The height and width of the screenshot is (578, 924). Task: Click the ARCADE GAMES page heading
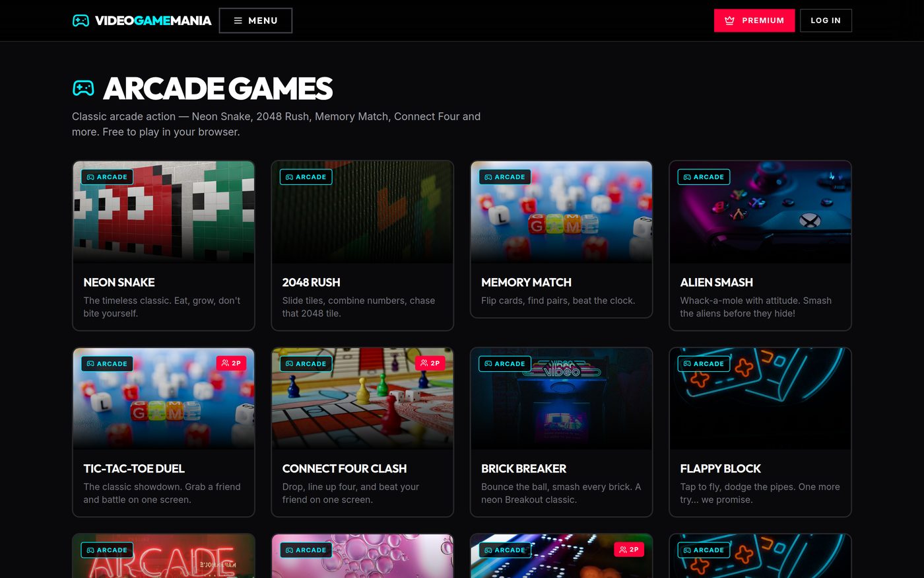tap(218, 89)
